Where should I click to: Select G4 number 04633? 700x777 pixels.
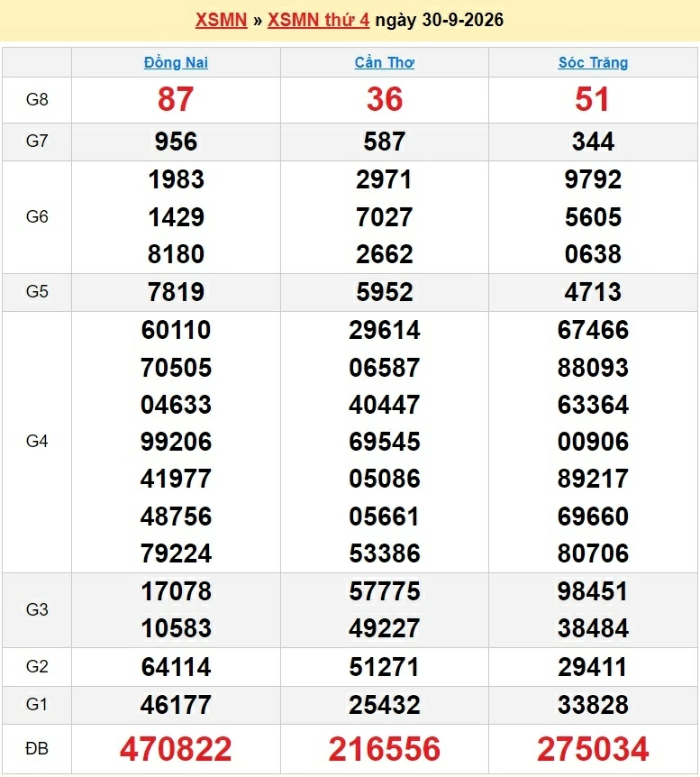(176, 405)
